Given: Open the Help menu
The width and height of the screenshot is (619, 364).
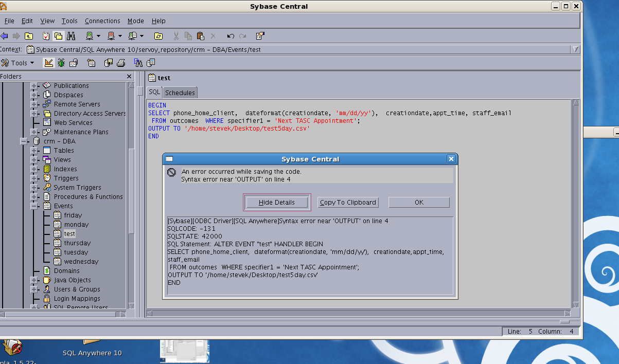Looking at the screenshot, I should 158,21.
